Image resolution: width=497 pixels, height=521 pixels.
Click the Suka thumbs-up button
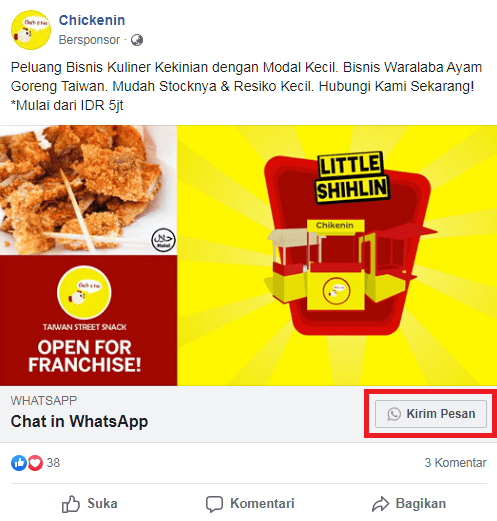(x=90, y=504)
